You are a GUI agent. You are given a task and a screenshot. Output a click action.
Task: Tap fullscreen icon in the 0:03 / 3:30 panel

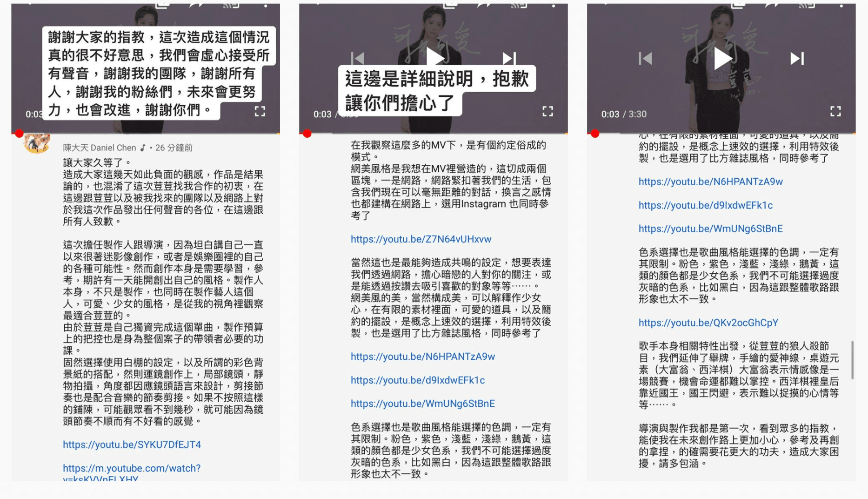coord(835,111)
